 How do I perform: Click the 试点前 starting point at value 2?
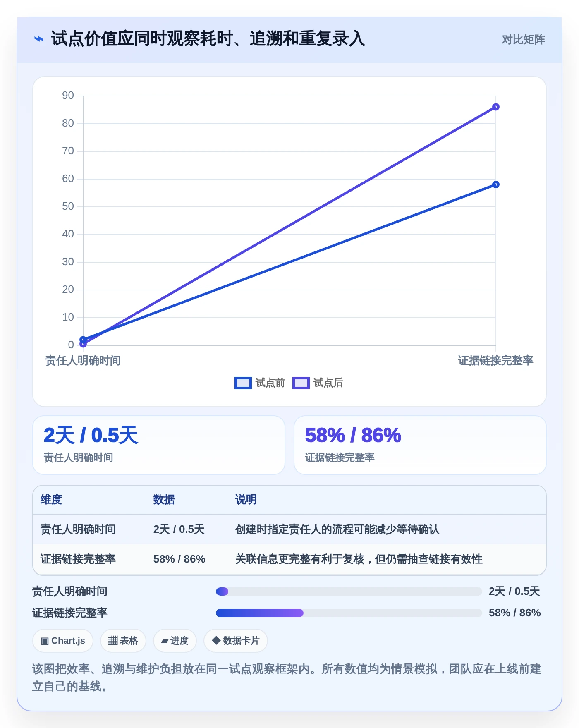pos(83,340)
